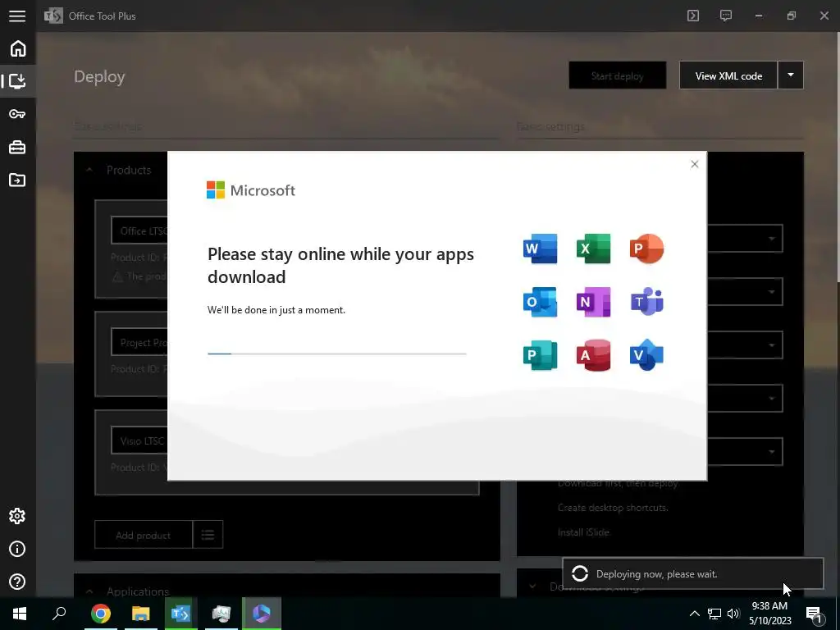Click the OneNote app icon

pyautogui.click(x=594, y=302)
